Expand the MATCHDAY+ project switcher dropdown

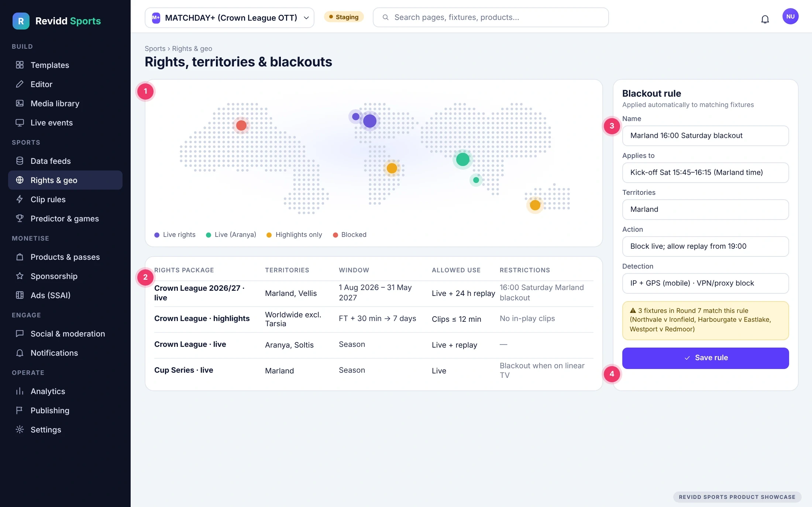click(x=230, y=18)
